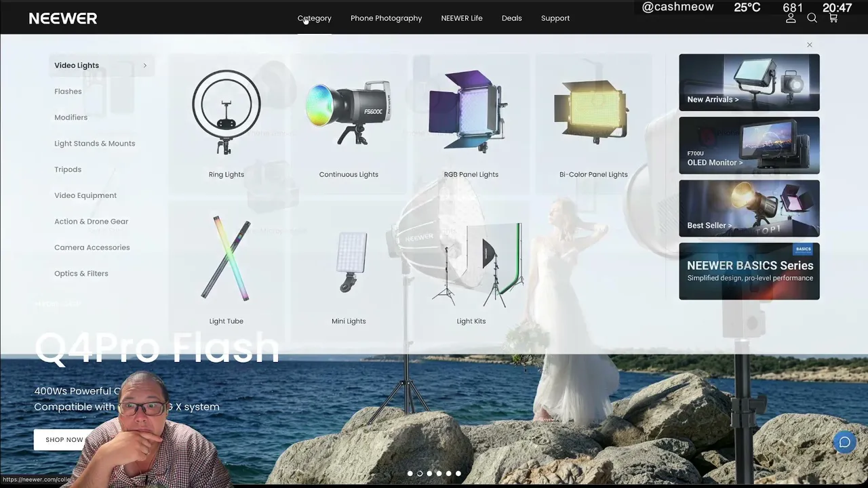This screenshot has height=488, width=868.
Task: Jump to the first carousel slide dot
Action: [x=410, y=474]
